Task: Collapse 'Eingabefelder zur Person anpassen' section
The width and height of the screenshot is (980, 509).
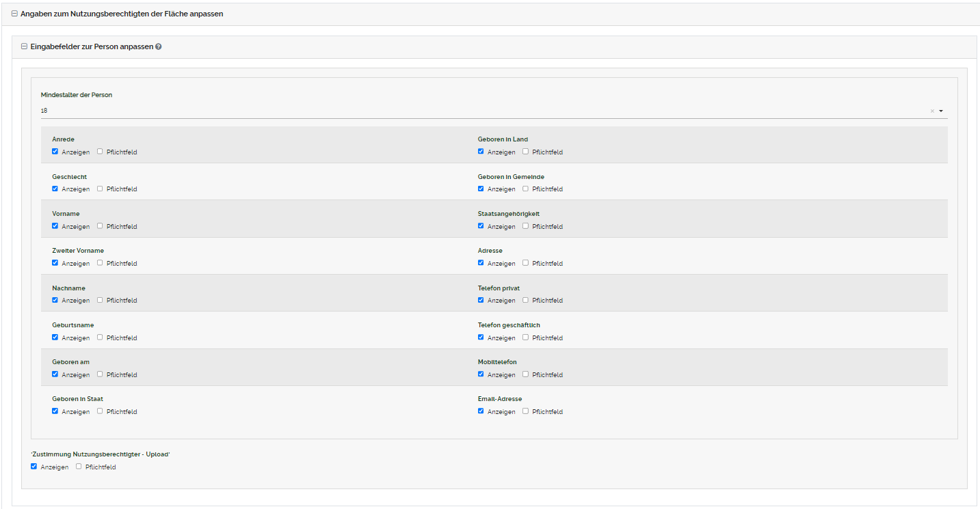Action: [25, 47]
